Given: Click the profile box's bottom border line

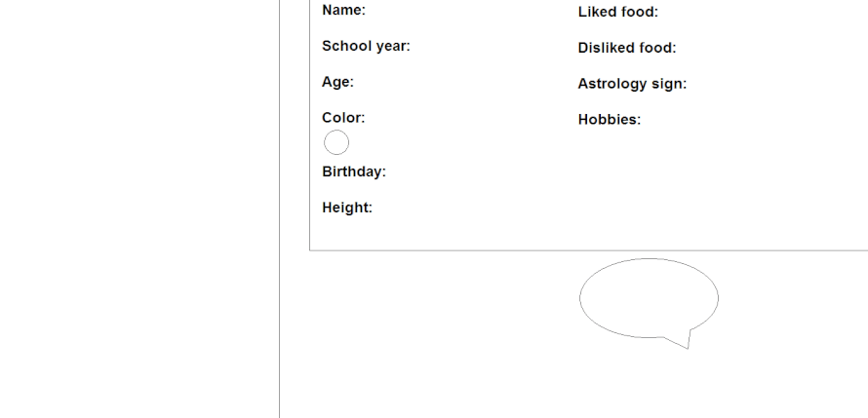Looking at the screenshot, I should pyautogui.click(x=585, y=250).
